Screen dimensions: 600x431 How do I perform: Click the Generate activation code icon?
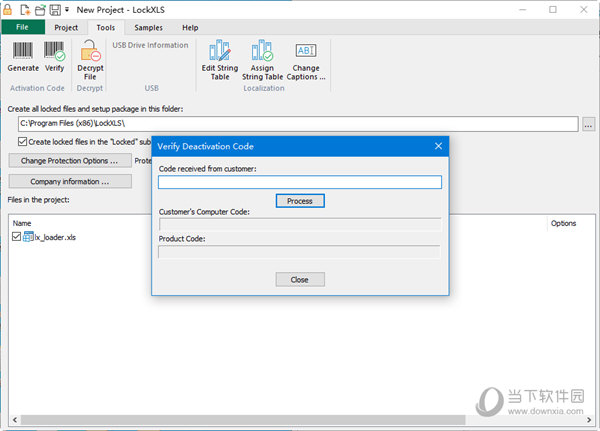tap(23, 51)
